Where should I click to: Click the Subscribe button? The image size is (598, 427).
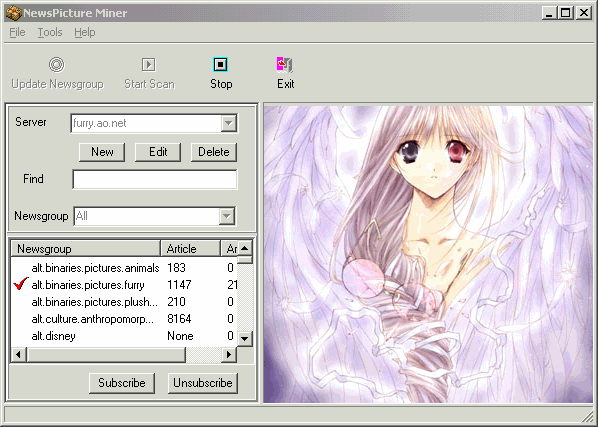point(122,383)
